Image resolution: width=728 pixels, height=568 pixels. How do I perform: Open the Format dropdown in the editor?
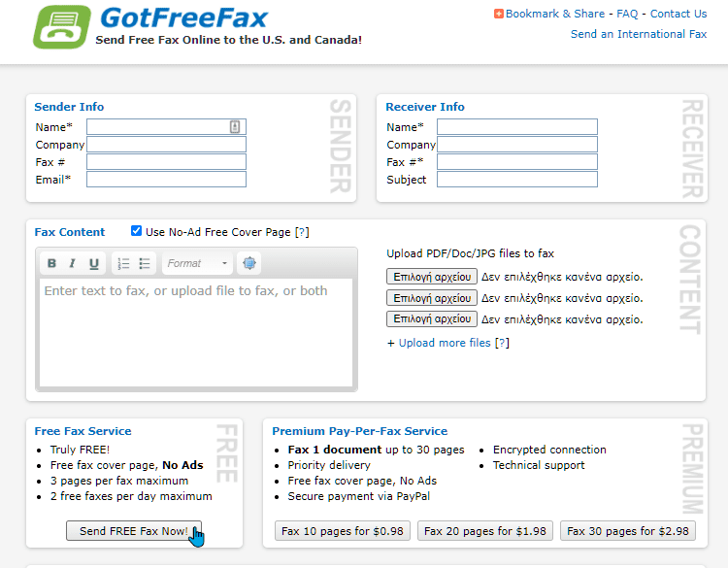click(x=197, y=263)
